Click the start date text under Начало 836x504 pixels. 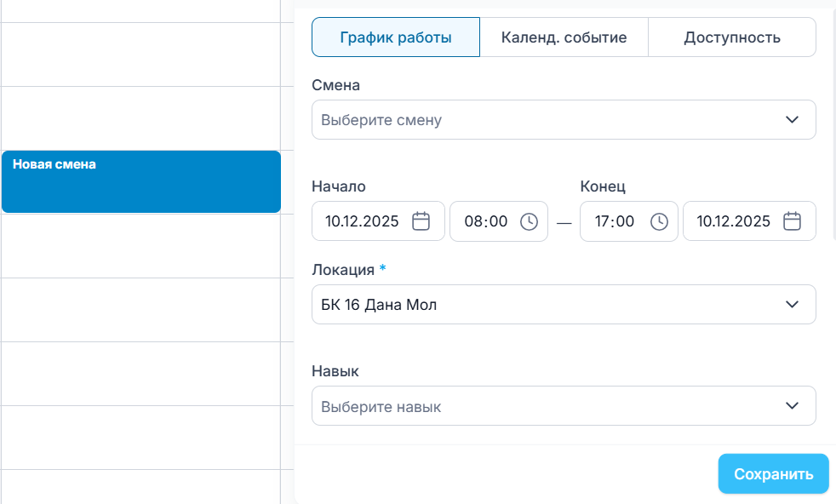tap(362, 221)
